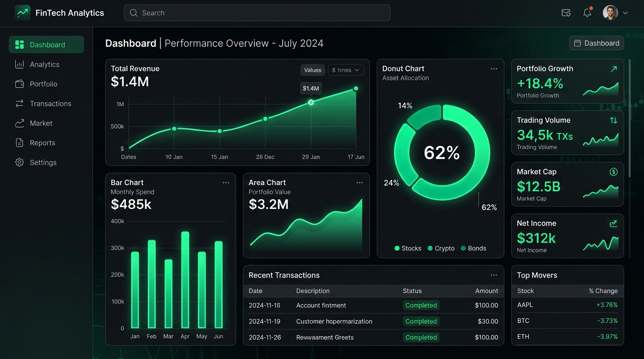Screen dimensions: 644x359
Task: Click the user profile avatar
Action: 610,13
